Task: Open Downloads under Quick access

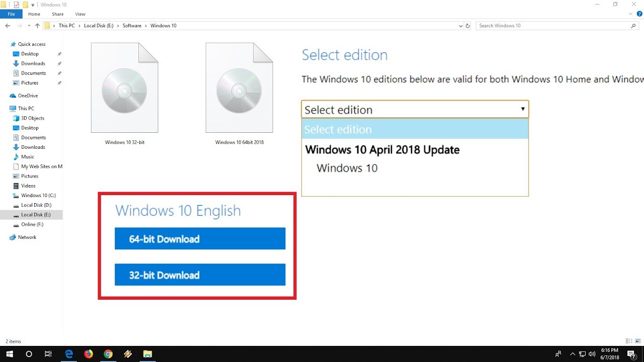Action: [33, 63]
